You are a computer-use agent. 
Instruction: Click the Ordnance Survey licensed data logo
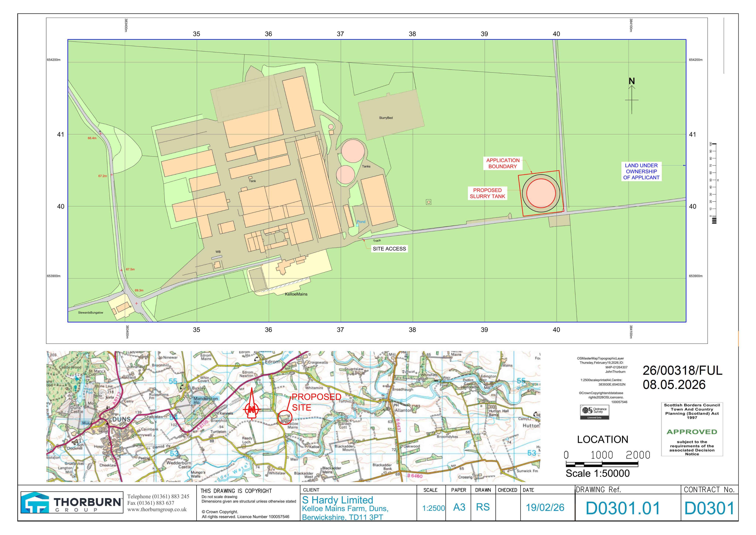[594, 412]
